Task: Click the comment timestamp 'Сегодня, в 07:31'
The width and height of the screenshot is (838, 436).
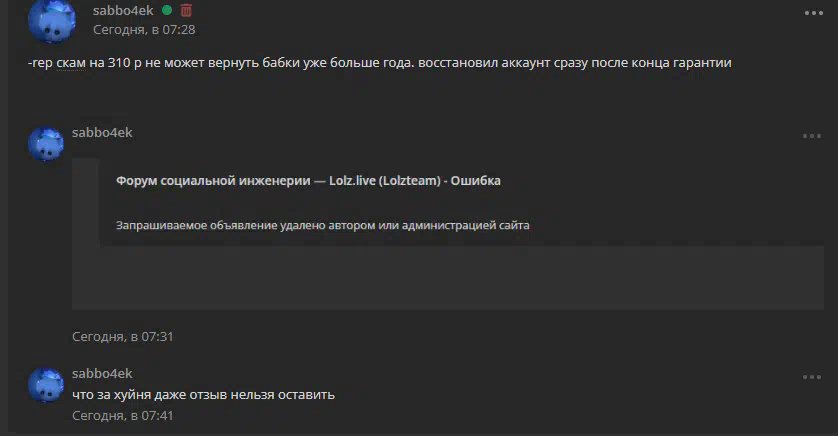Action: pyautogui.click(x=123, y=337)
